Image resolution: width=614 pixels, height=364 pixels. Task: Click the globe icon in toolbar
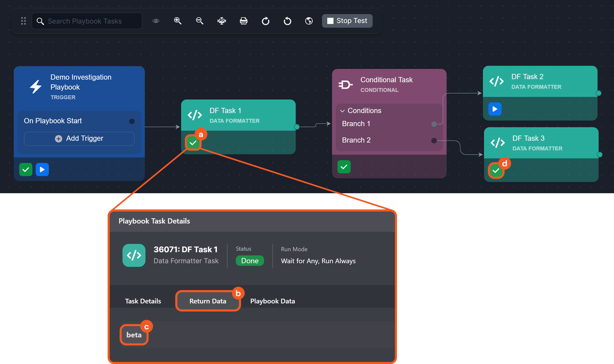pos(309,21)
